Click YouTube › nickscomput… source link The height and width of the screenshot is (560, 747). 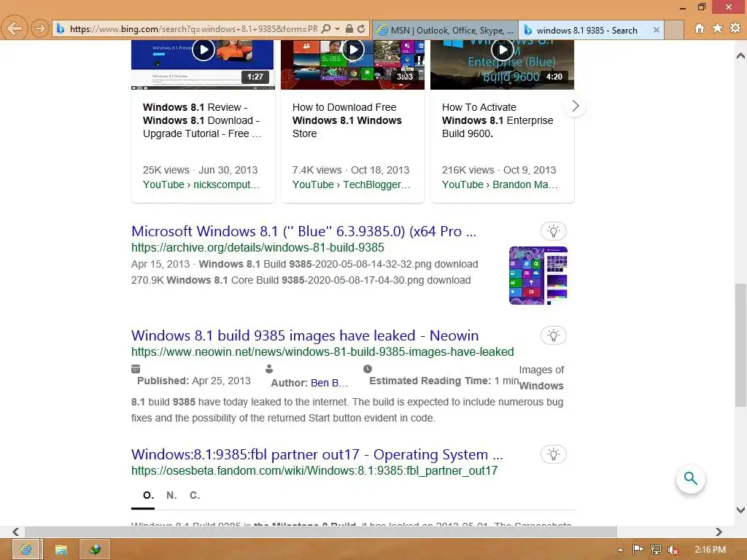[201, 184]
